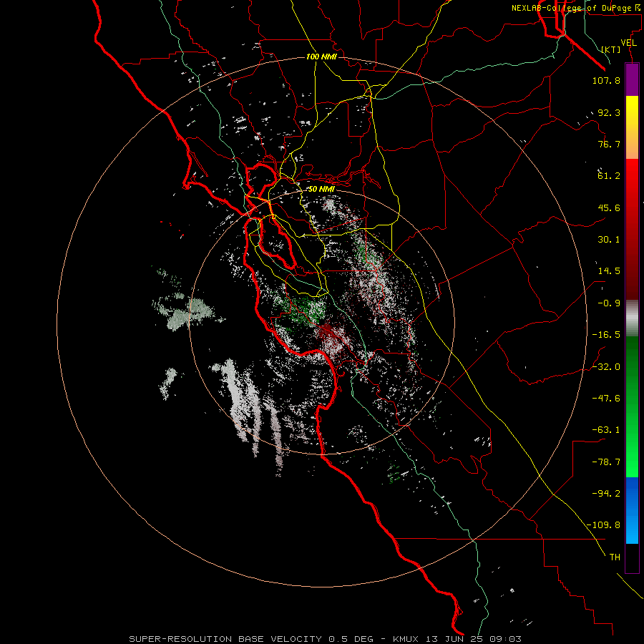Select the -47.6 scale value
644x644 pixels.
tap(606, 399)
